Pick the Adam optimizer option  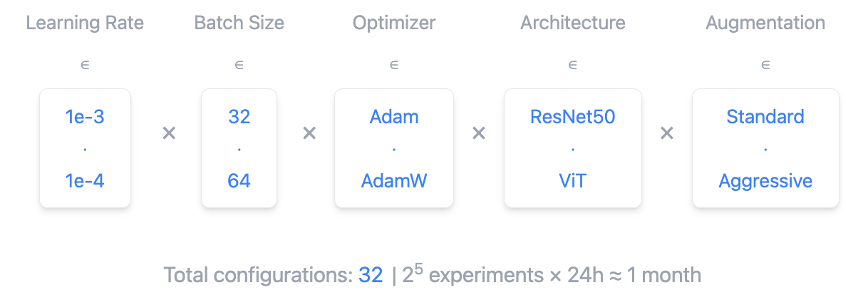tap(394, 117)
